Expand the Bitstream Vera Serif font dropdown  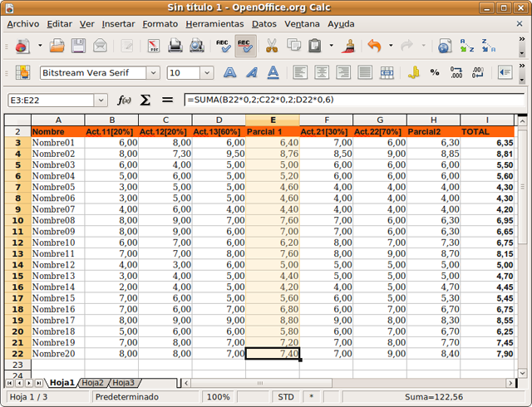155,73
